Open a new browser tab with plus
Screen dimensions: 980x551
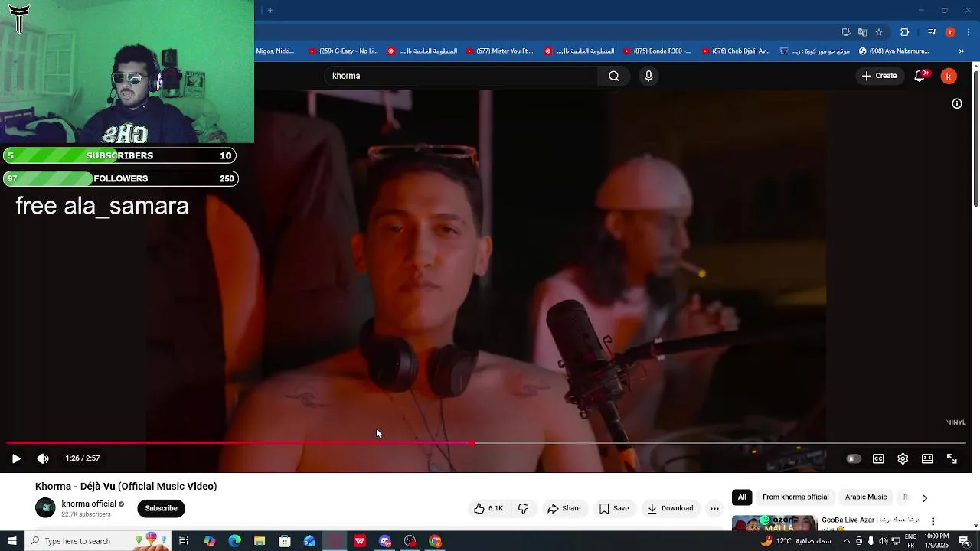click(270, 10)
